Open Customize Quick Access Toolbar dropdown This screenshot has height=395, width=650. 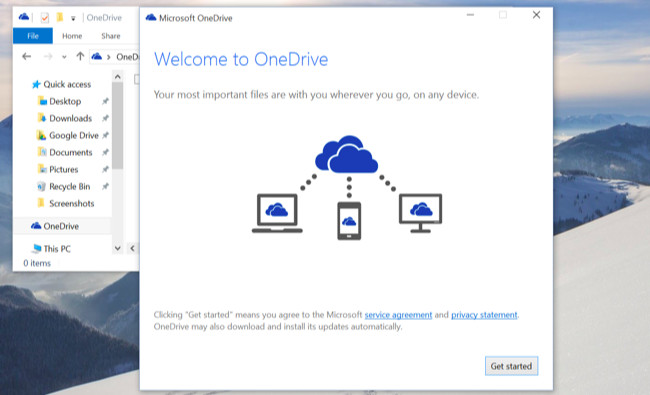pos(73,18)
